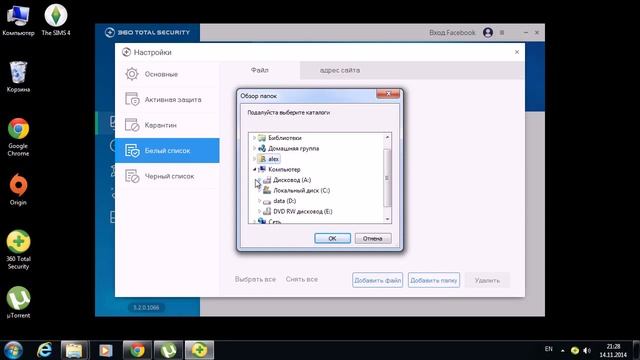
Task: Select the alex user folder
Action: click(x=273, y=159)
